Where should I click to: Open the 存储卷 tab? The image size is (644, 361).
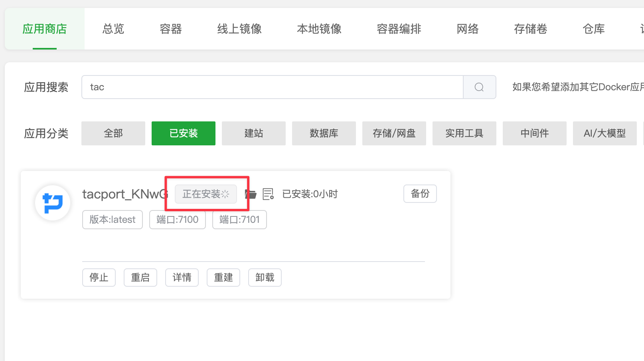pos(531,29)
